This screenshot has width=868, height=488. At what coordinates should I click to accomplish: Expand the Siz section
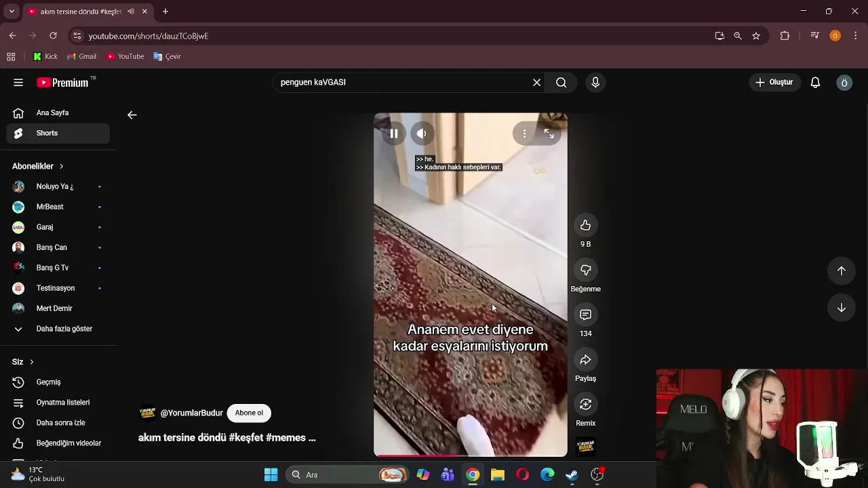point(23,362)
